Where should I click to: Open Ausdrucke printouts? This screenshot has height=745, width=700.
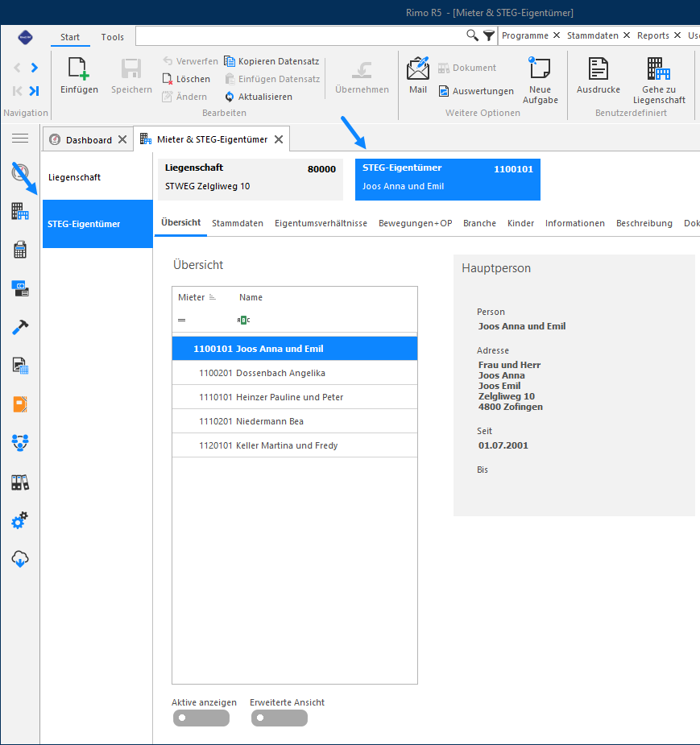(599, 76)
